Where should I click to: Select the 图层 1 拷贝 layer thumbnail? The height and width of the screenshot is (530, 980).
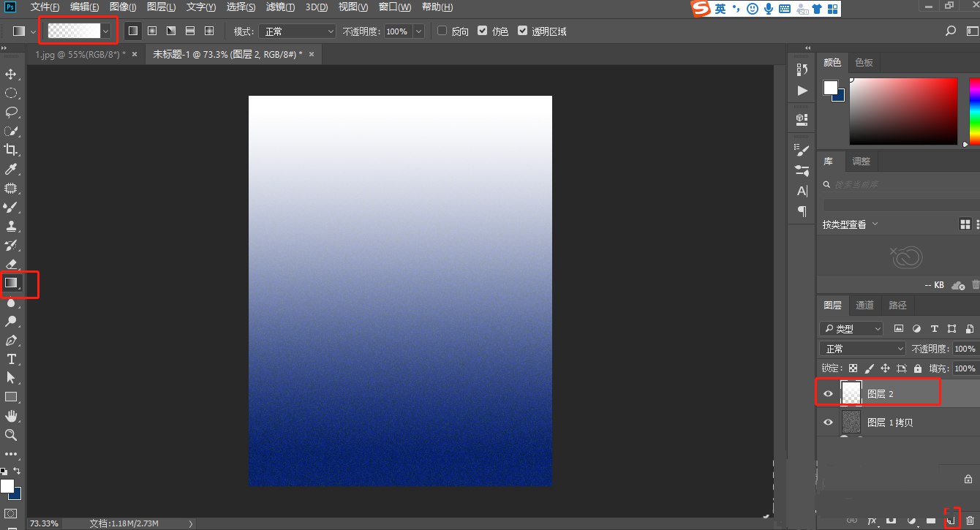coord(851,422)
